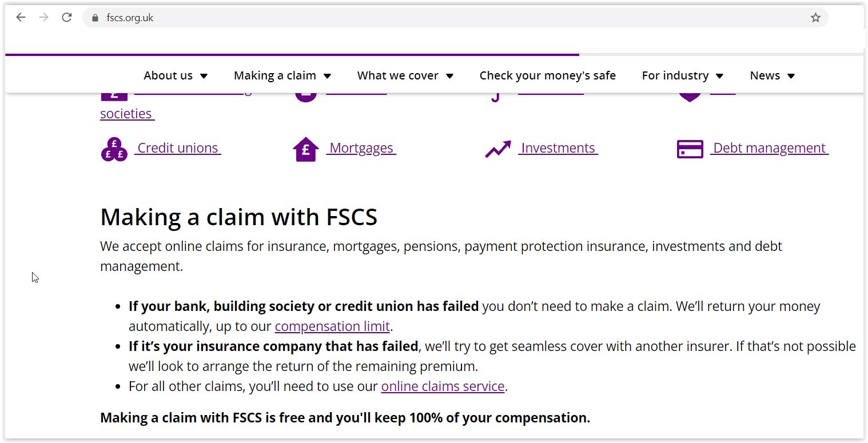Expand the What we cover dropdown arrow

(x=450, y=76)
